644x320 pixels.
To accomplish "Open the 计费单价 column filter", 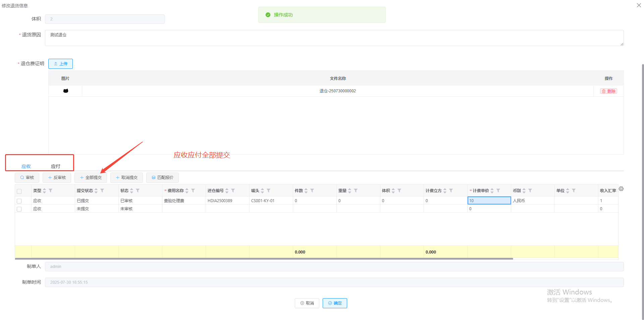I will 498,191.
